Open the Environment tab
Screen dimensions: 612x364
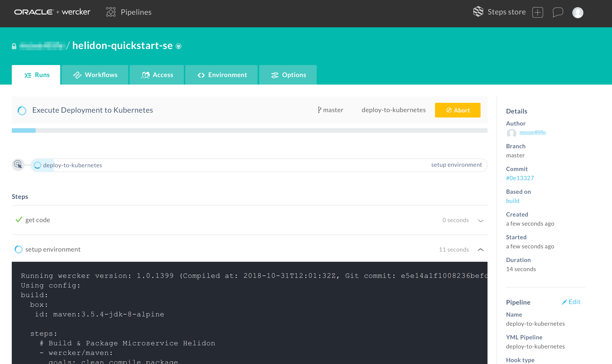tap(222, 75)
